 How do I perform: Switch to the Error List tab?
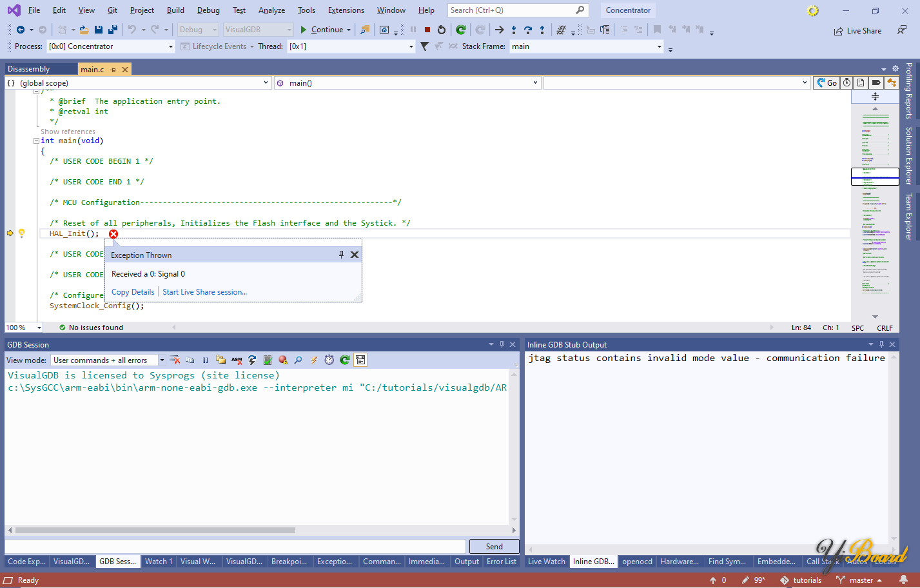point(501,562)
